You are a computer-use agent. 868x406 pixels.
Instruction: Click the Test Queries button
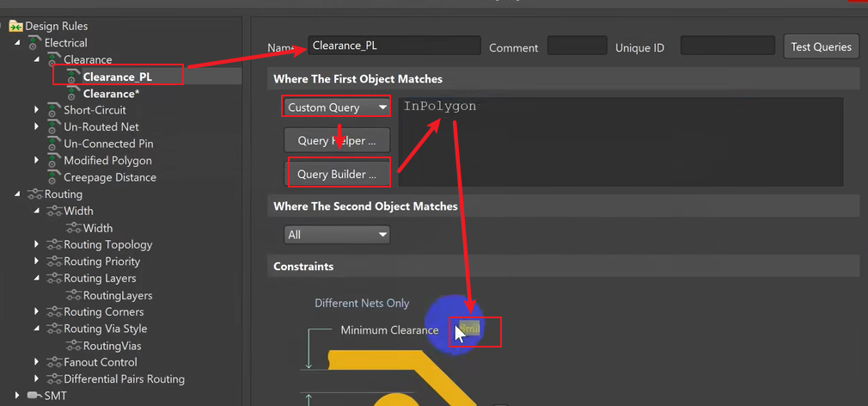tap(821, 47)
